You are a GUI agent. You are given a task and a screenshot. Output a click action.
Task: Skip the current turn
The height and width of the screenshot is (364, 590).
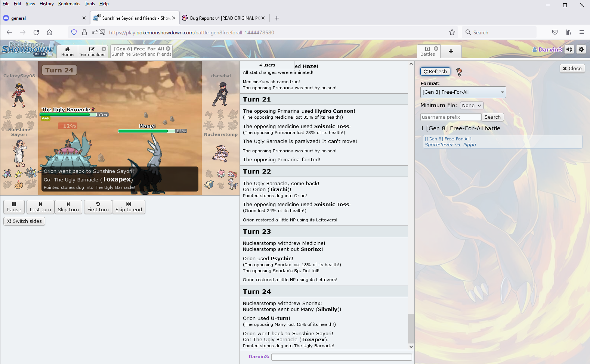point(68,207)
